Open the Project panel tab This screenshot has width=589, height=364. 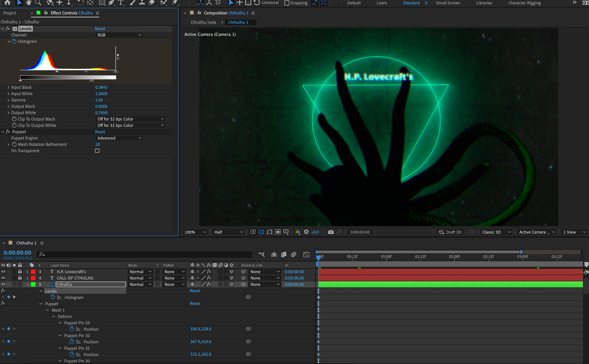[x=10, y=13]
